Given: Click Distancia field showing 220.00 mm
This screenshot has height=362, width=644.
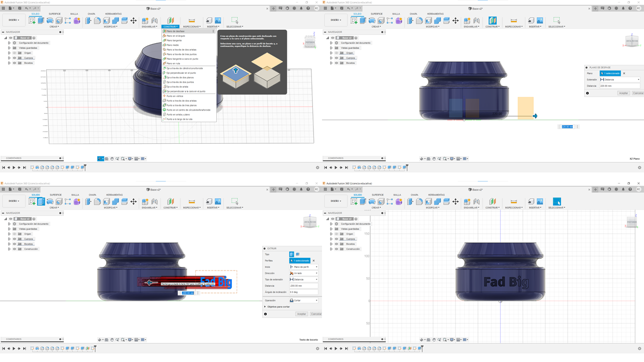Looking at the screenshot, I should (620, 86).
